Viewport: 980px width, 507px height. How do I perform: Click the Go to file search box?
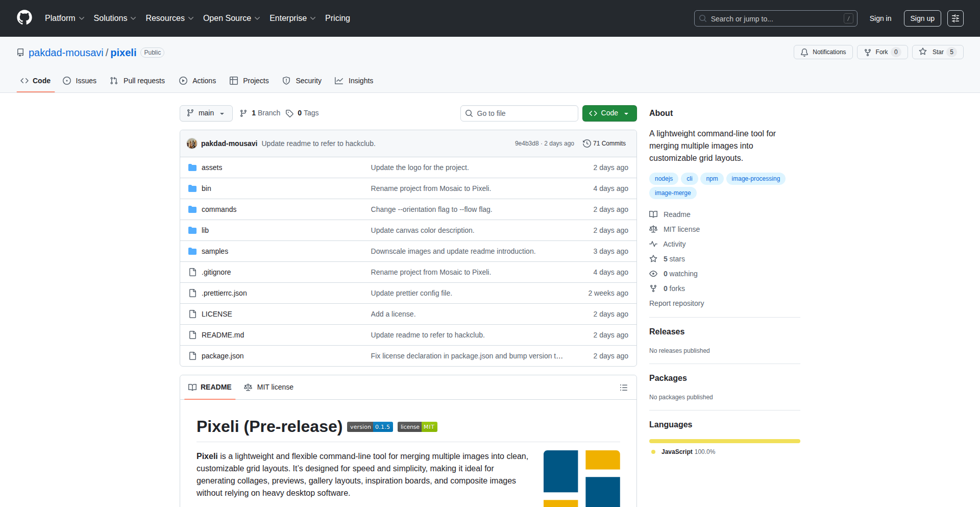(x=519, y=113)
